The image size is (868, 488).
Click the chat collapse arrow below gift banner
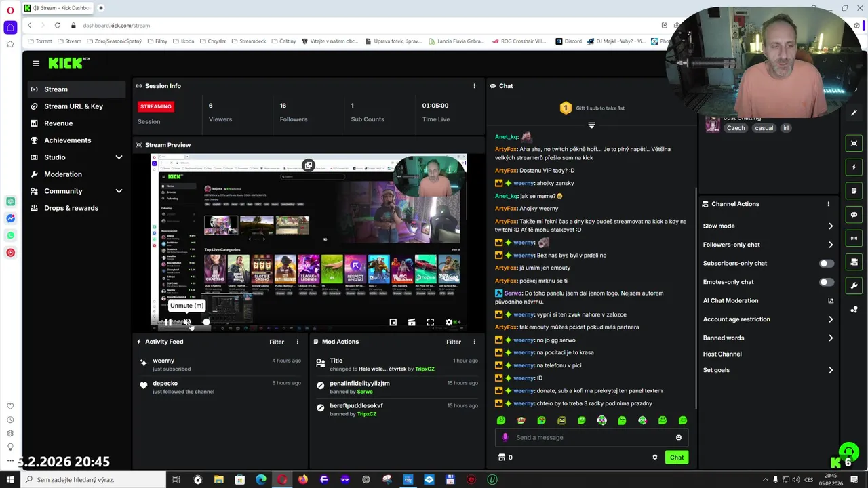[591, 125]
